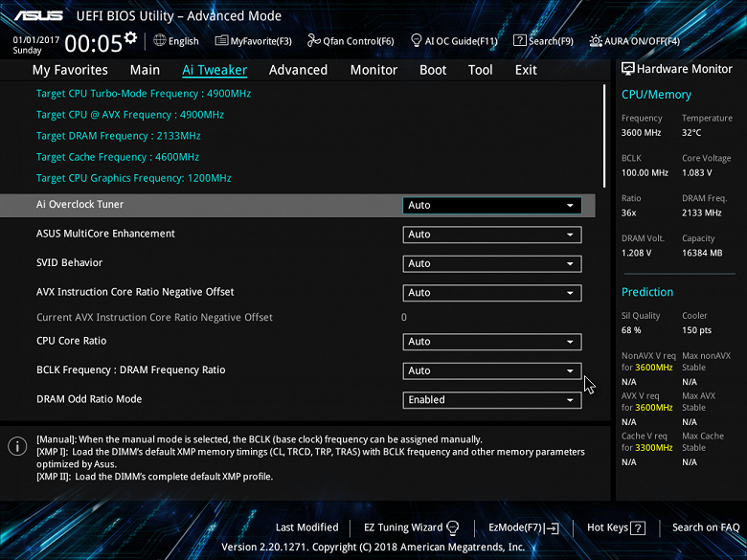Click the Hardware Monitor screen icon

[628, 69]
